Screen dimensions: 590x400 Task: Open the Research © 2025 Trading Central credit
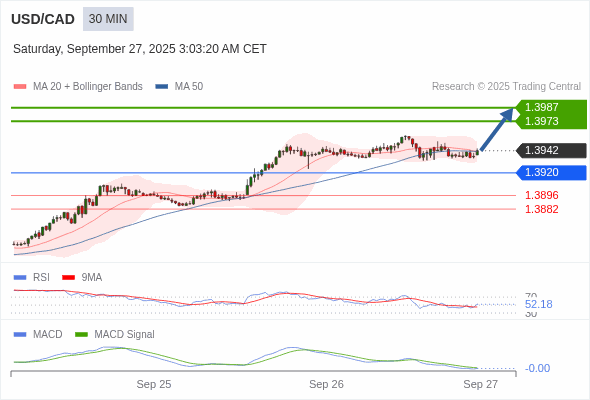506,87
